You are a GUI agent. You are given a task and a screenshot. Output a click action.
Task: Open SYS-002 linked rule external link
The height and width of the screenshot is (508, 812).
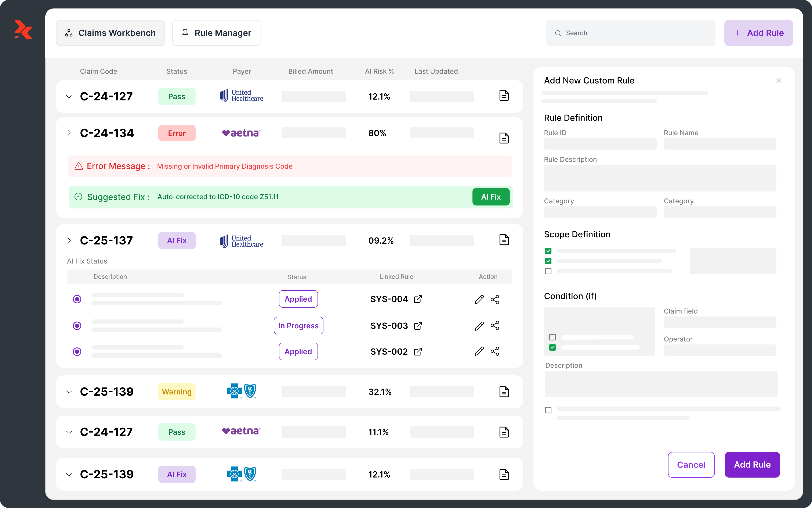418,352
